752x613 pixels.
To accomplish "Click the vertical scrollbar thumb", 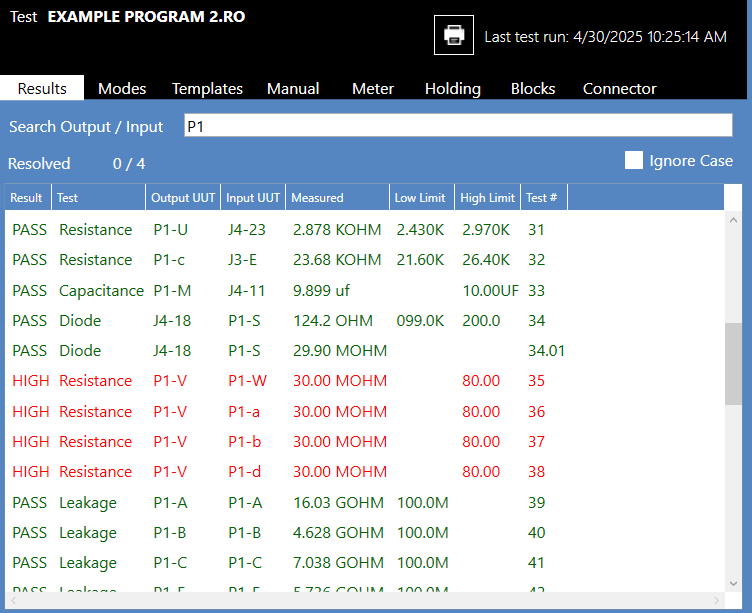I will [733, 364].
